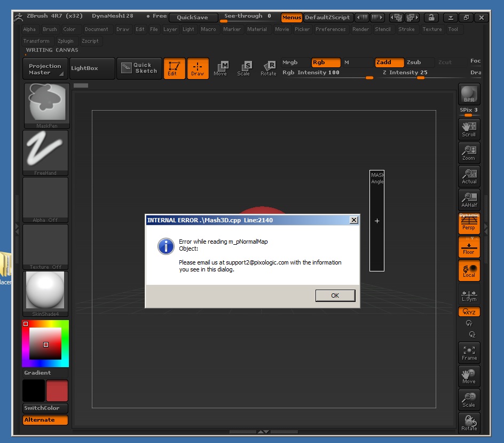This screenshot has width=504, height=443.
Task: Click the BPR render icon
Action: (469, 94)
